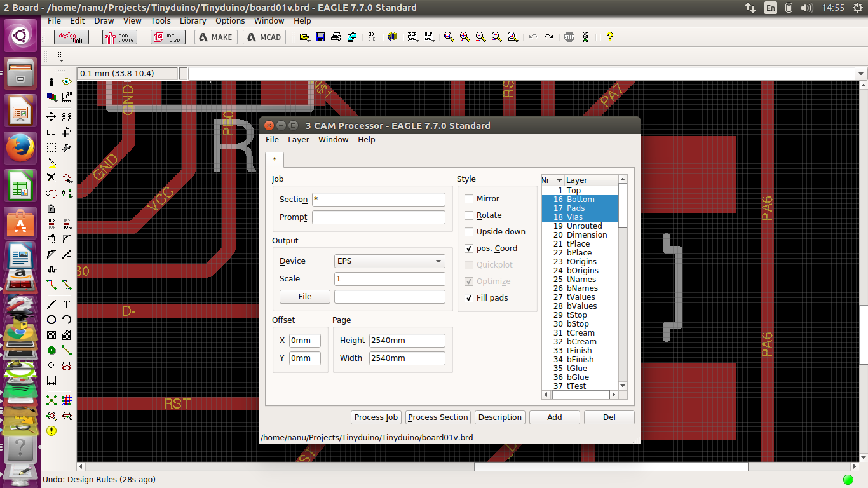The image size is (868, 488).
Task: Click the Process Job button
Action: pos(376,417)
